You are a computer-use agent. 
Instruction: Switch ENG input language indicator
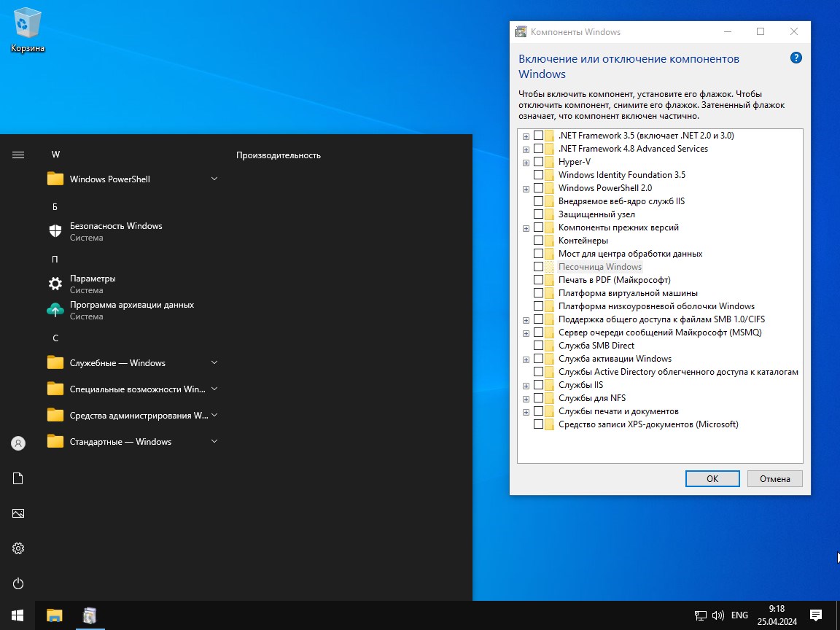(x=739, y=615)
